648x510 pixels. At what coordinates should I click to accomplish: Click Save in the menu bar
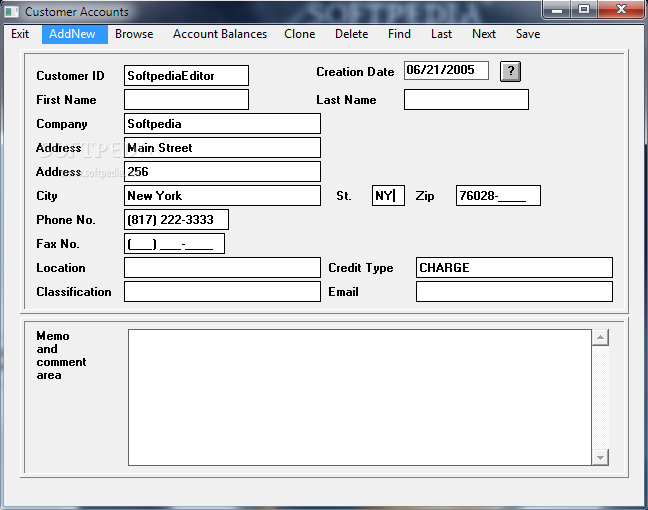pos(528,34)
